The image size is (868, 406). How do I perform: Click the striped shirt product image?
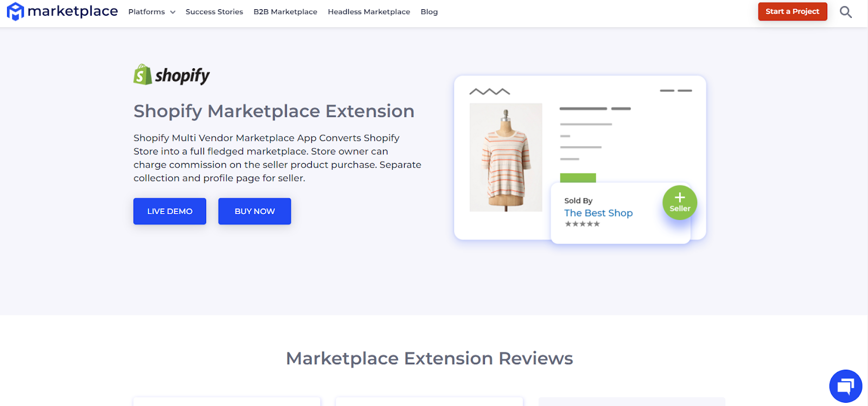pyautogui.click(x=506, y=157)
